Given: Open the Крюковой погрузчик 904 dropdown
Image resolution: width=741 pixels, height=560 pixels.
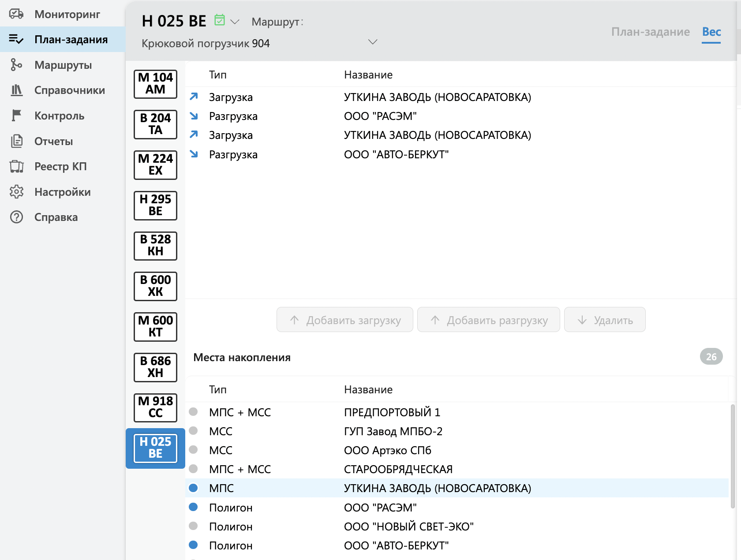Looking at the screenshot, I should (x=372, y=42).
